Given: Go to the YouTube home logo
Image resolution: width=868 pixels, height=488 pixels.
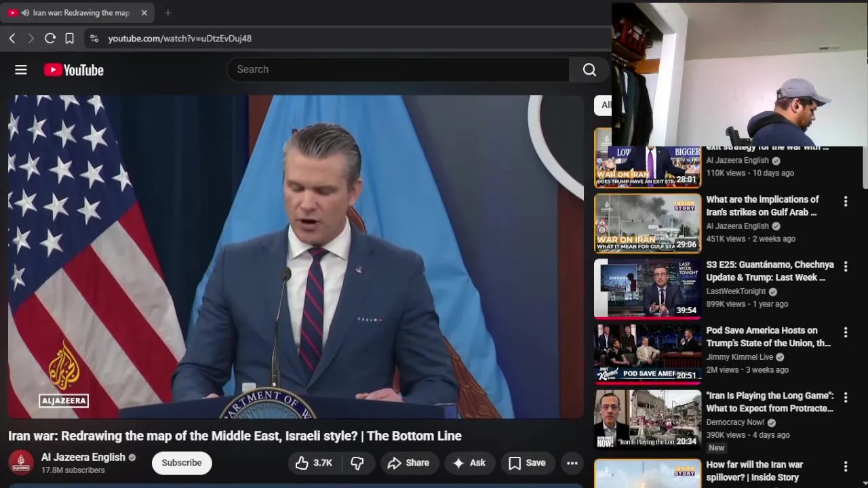Looking at the screenshot, I should 74,70.
